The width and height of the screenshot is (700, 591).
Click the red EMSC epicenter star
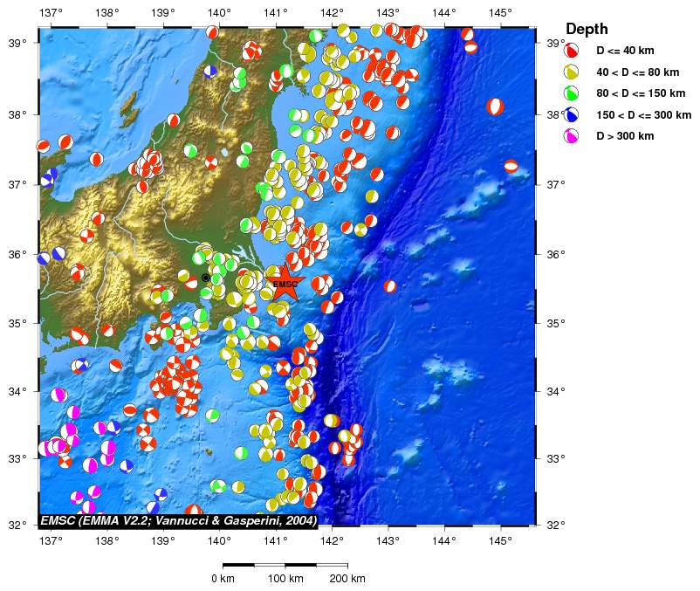[x=285, y=283]
